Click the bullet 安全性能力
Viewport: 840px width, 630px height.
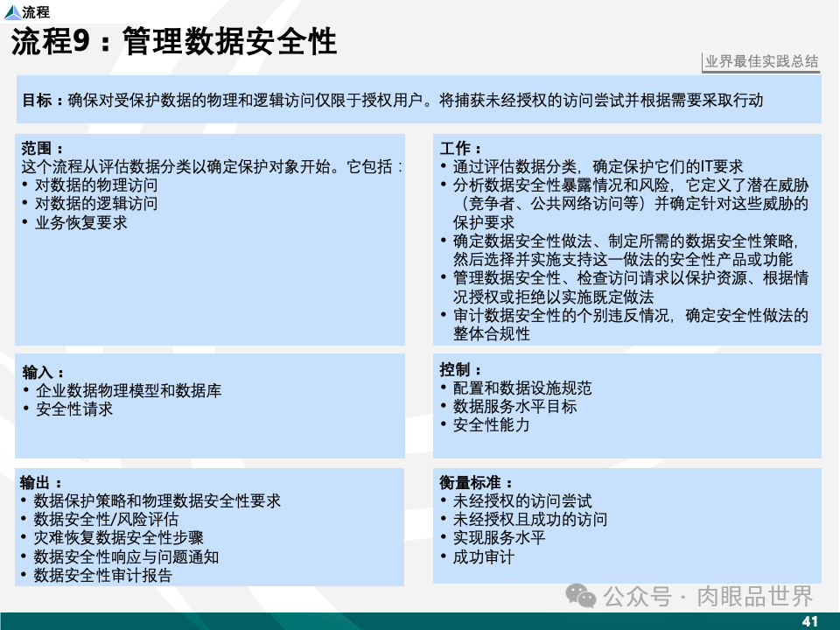tap(491, 425)
